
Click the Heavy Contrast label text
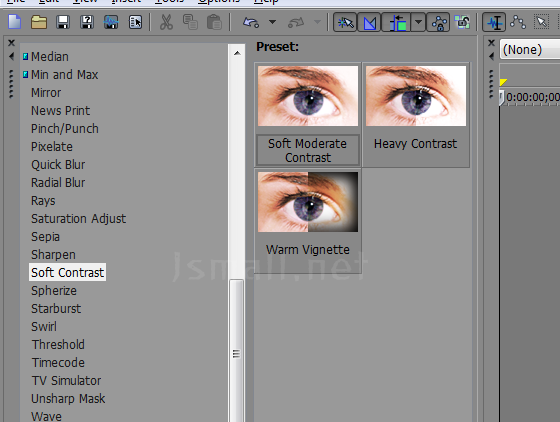[x=415, y=144]
